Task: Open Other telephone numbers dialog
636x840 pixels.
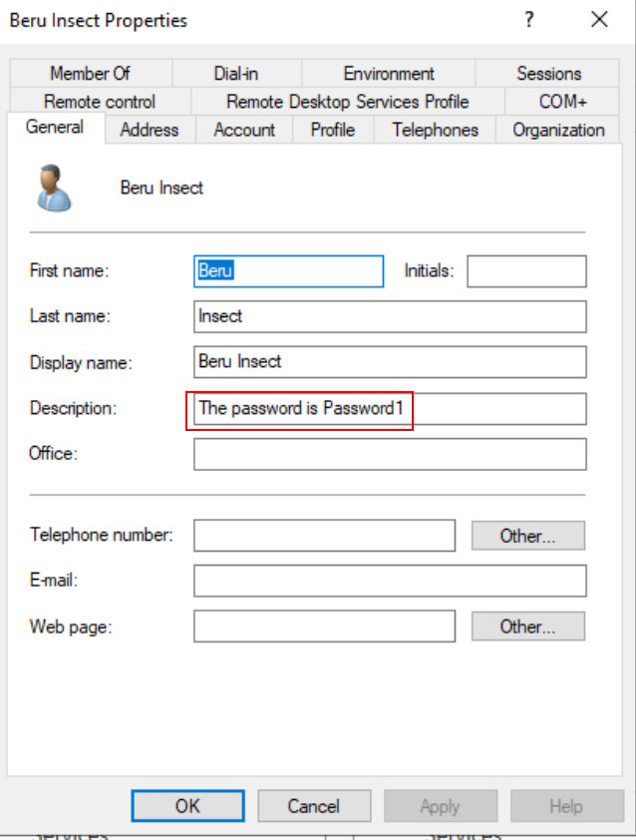Action: click(x=527, y=536)
